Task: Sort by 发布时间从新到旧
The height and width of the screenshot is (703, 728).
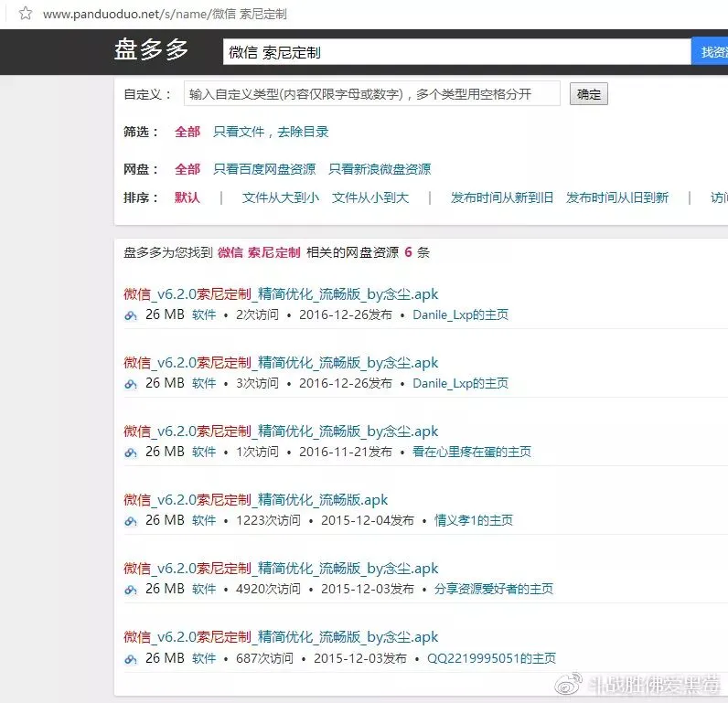Action: [502, 197]
